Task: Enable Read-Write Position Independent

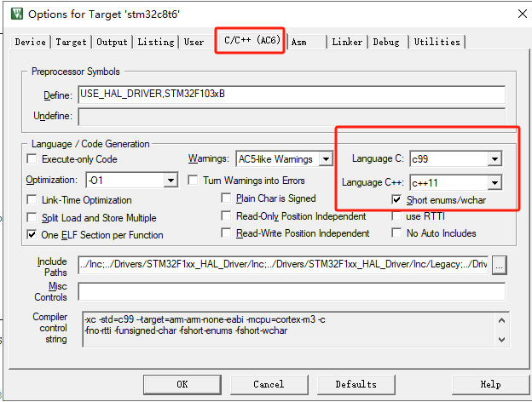Action: tap(226, 233)
